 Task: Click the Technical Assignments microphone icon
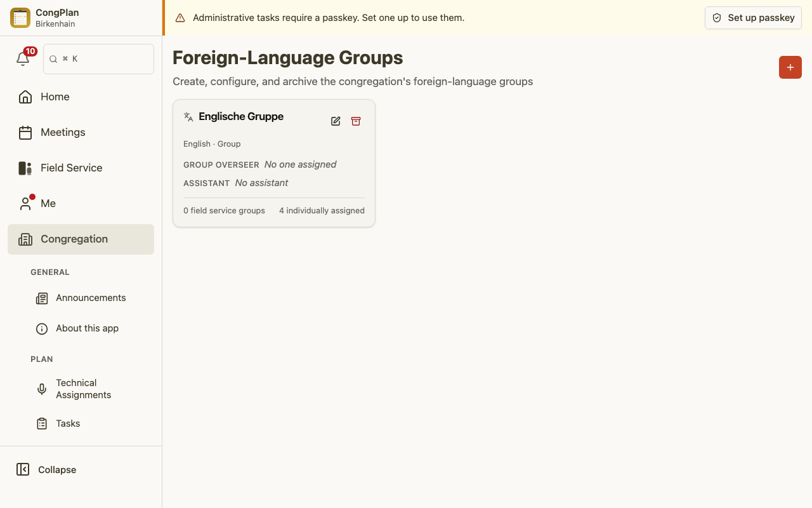tap(42, 389)
